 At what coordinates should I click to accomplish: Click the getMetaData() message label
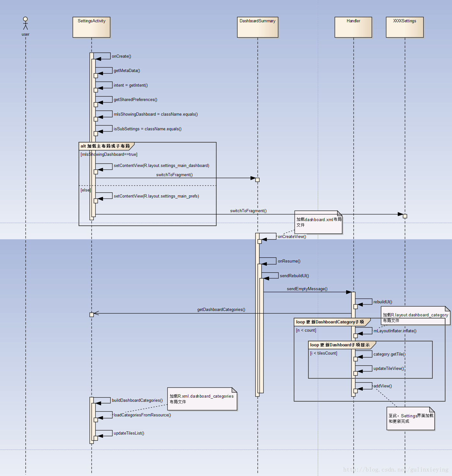click(x=127, y=71)
